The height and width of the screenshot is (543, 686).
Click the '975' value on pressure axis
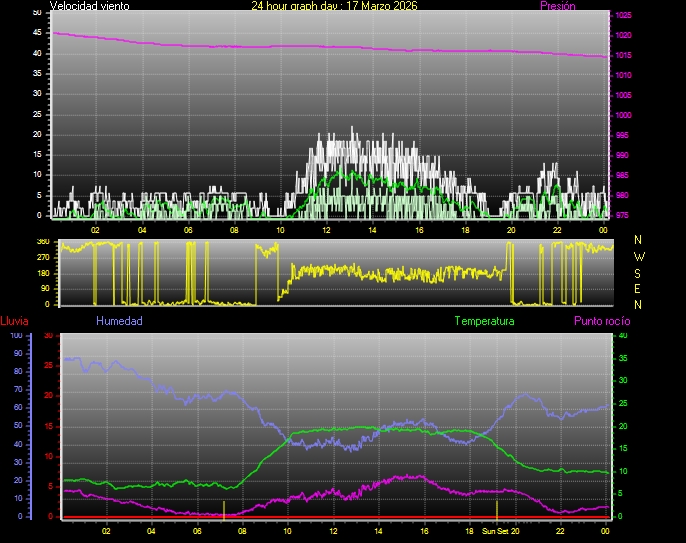click(623, 215)
